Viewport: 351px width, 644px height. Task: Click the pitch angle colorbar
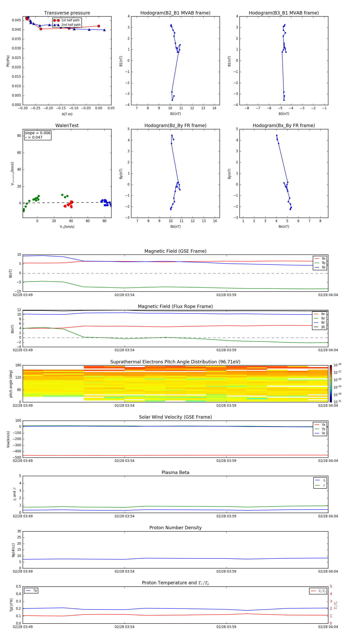pyautogui.click(x=331, y=383)
